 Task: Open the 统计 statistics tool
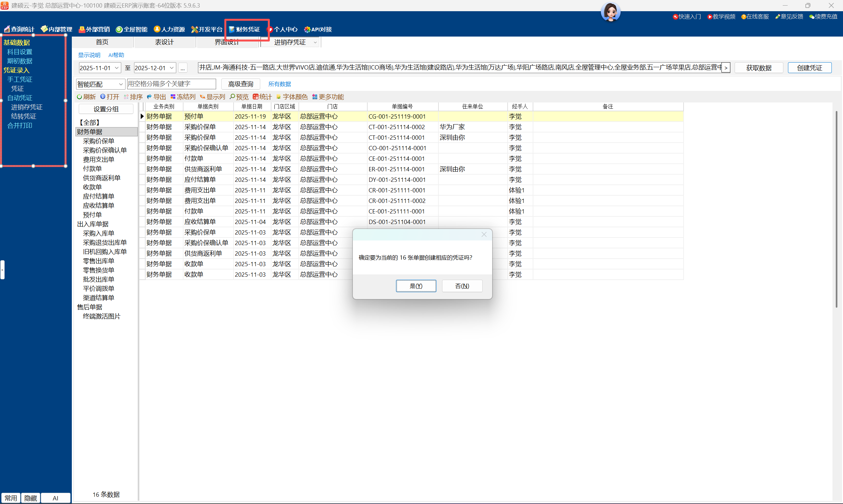click(255, 97)
